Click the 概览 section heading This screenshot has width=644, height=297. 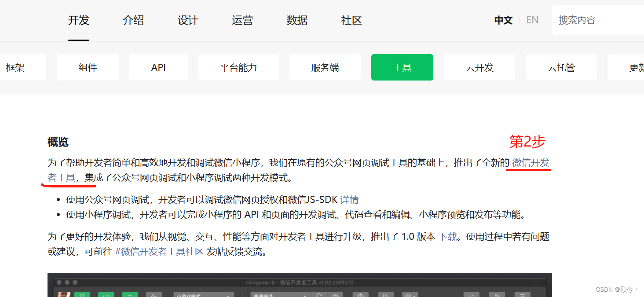[58, 142]
